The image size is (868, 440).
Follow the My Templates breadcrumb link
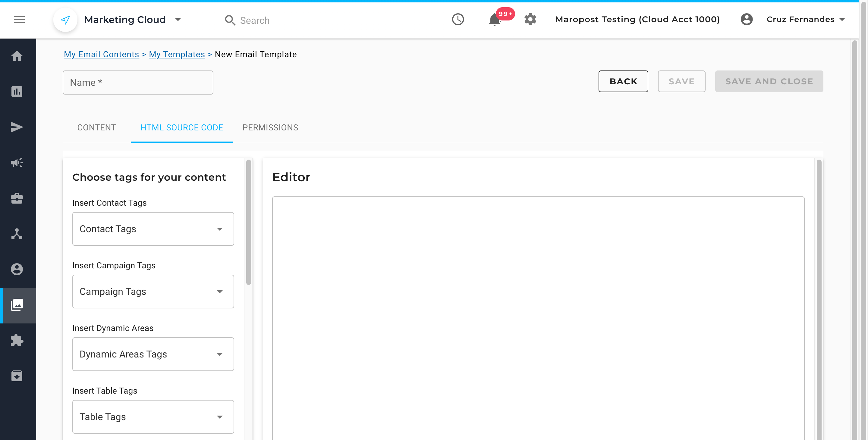pyautogui.click(x=177, y=55)
